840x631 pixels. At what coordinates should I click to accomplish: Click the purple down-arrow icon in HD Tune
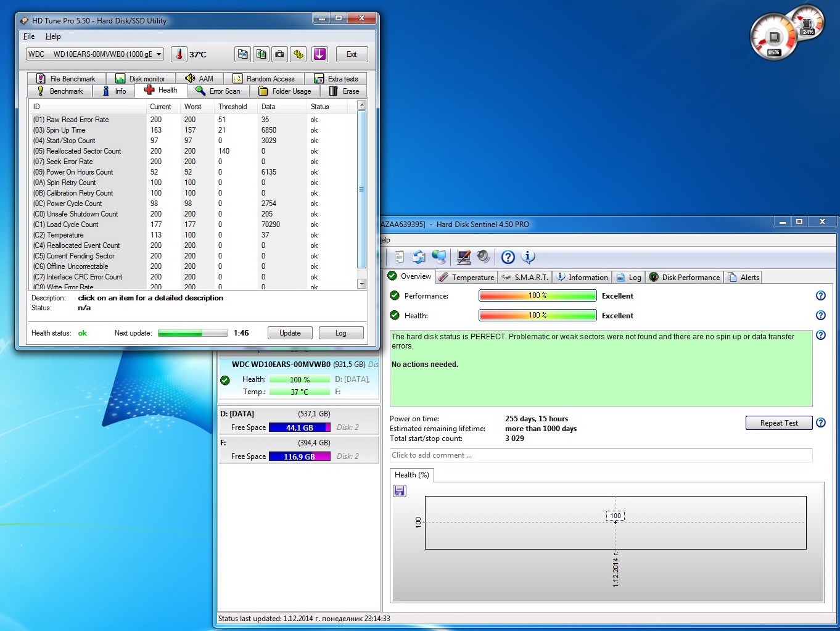tap(319, 54)
